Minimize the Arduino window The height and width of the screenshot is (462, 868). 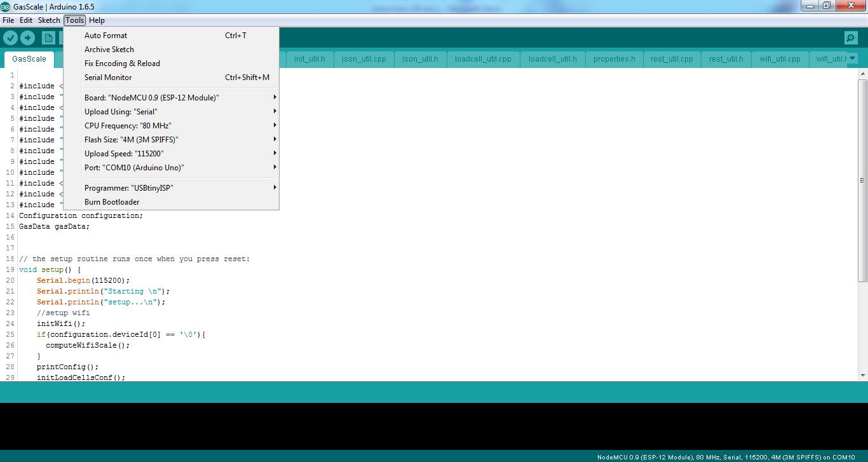pyautogui.click(x=809, y=6)
